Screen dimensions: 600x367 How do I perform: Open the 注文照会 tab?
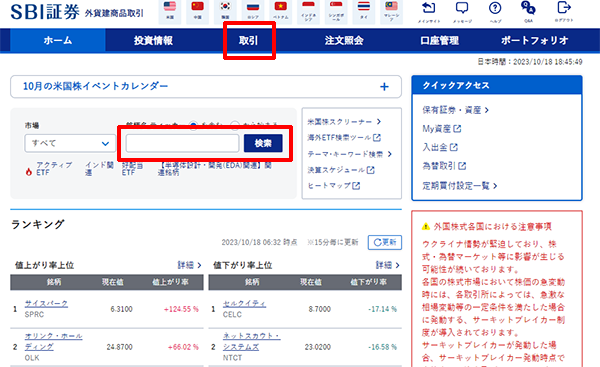click(x=344, y=40)
